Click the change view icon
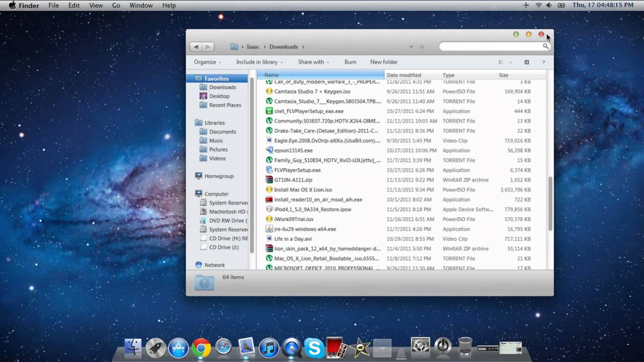This screenshot has height=362, width=644. coord(501,62)
